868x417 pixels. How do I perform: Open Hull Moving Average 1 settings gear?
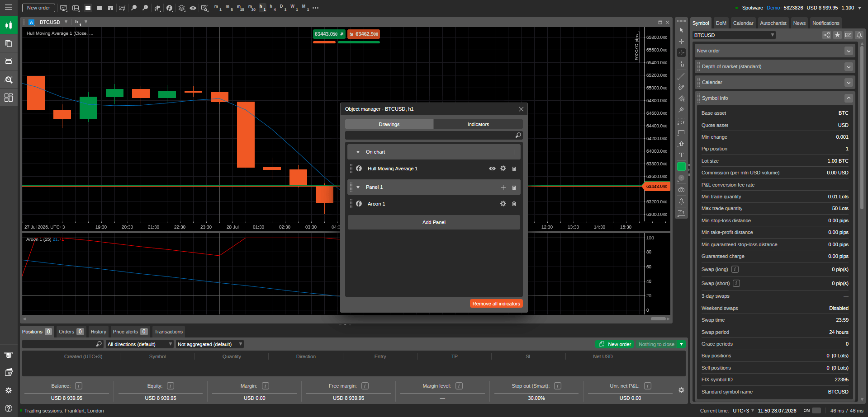point(503,169)
